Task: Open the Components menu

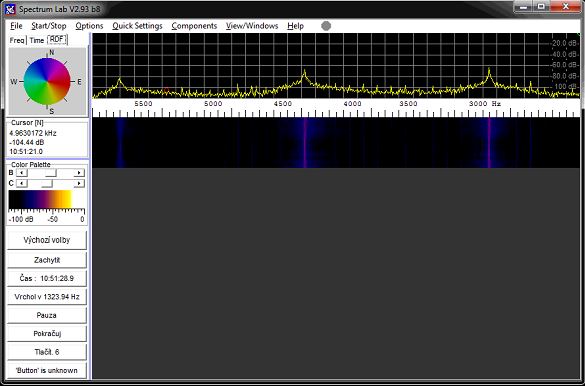Action: (194, 26)
